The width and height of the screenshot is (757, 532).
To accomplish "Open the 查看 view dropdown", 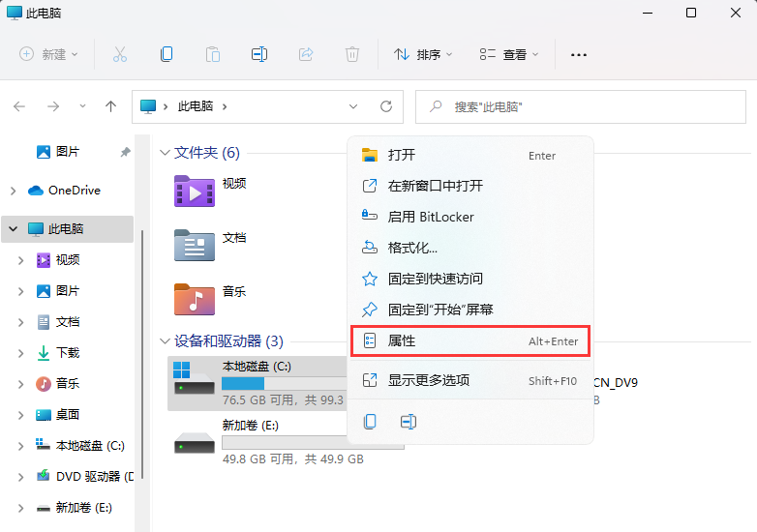I will 509,55.
